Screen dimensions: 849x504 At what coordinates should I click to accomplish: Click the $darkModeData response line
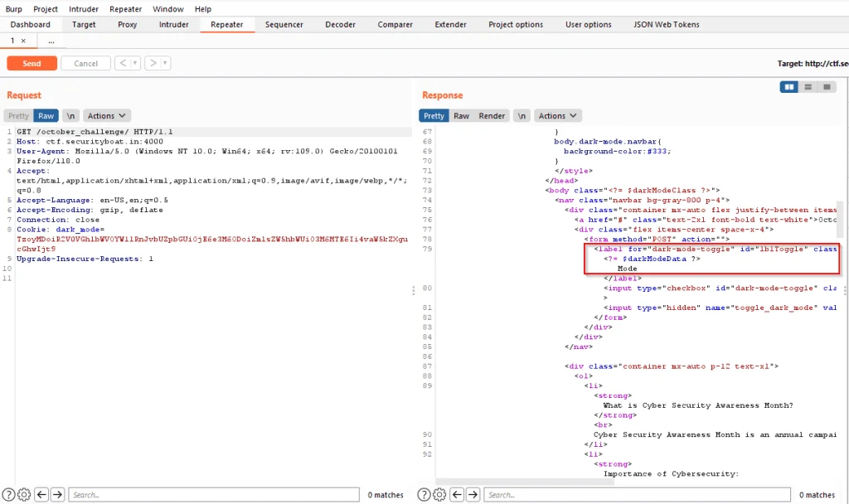point(652,259)
